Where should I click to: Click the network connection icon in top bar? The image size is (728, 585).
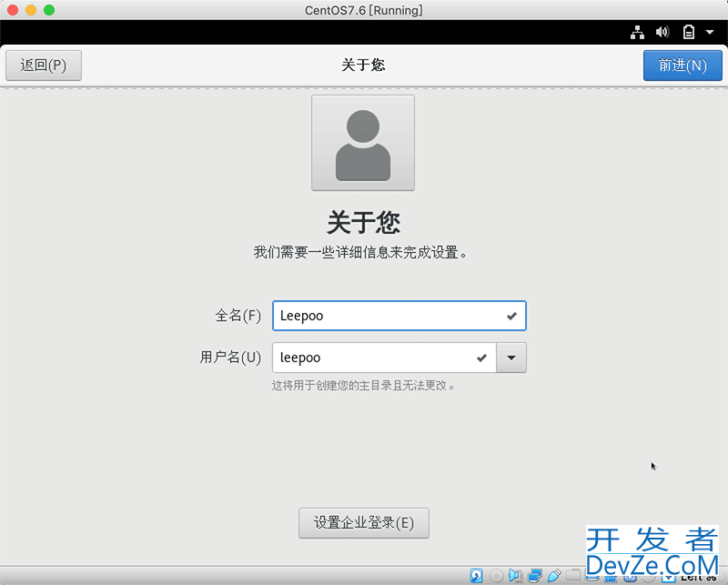(x=637, y=32)
